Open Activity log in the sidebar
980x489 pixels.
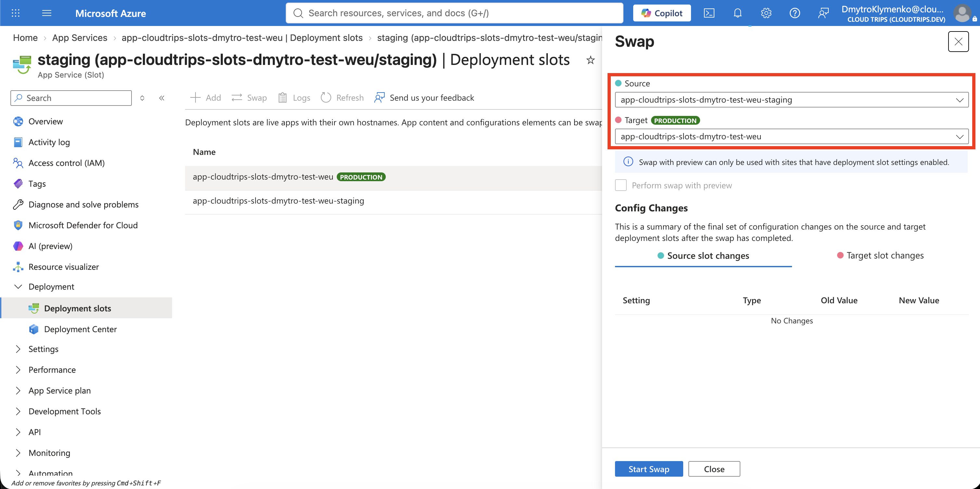click(49, 142)
